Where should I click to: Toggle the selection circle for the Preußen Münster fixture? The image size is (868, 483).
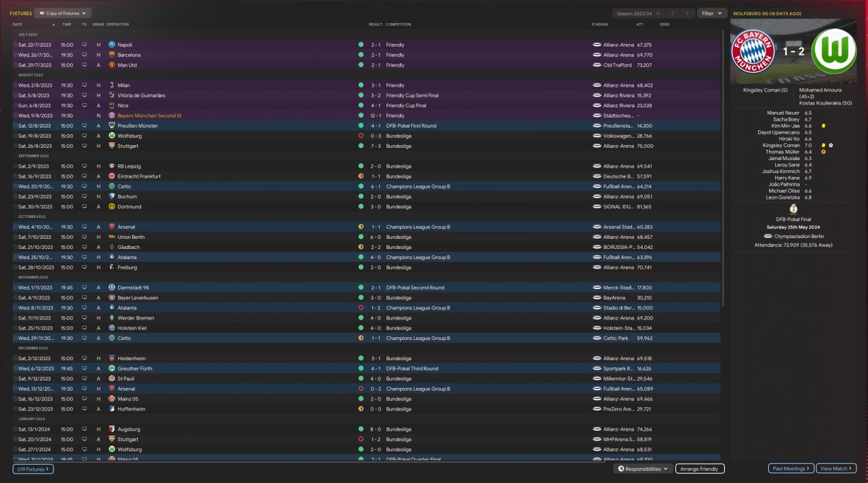tap(15, 125)
